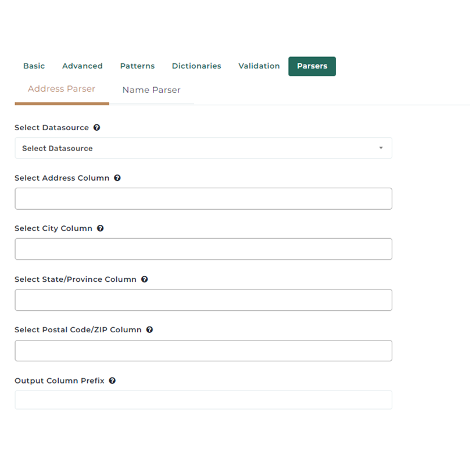Switch to the Name Parser sub-tab
This screenshot has width=476, height=466.
(151, 90)
